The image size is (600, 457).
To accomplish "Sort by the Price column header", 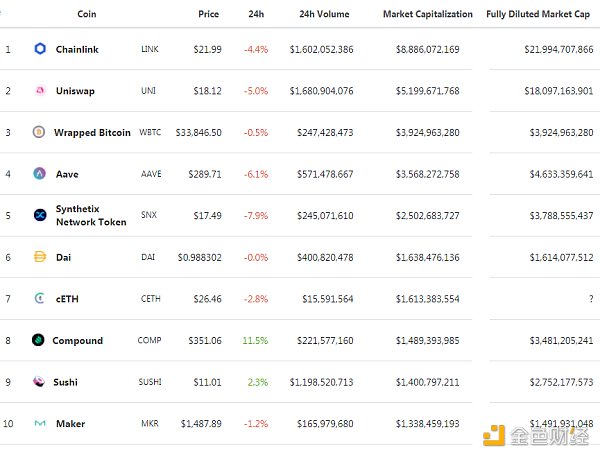I will pyautogui.click(x=209, y=14).
